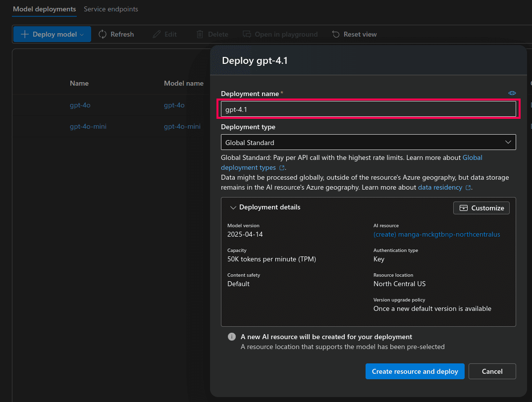Open Global deployment types external link icon
532x402 pixels.
coord(281,168)
